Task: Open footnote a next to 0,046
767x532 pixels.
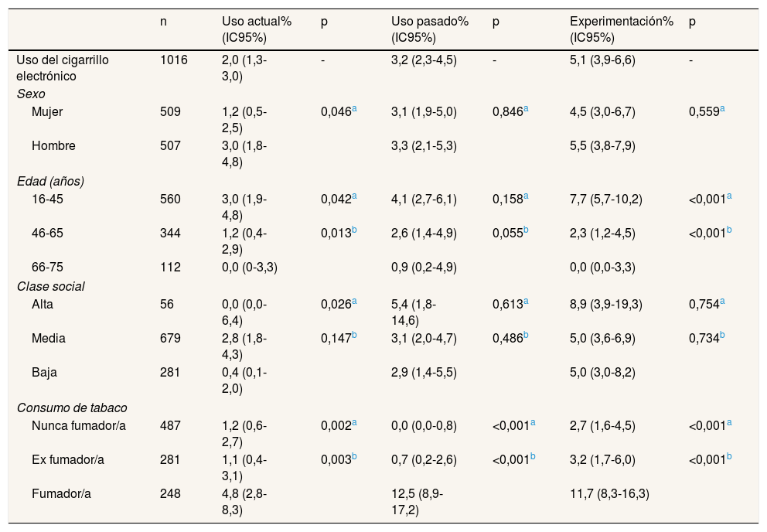Action: coord(354,109)
